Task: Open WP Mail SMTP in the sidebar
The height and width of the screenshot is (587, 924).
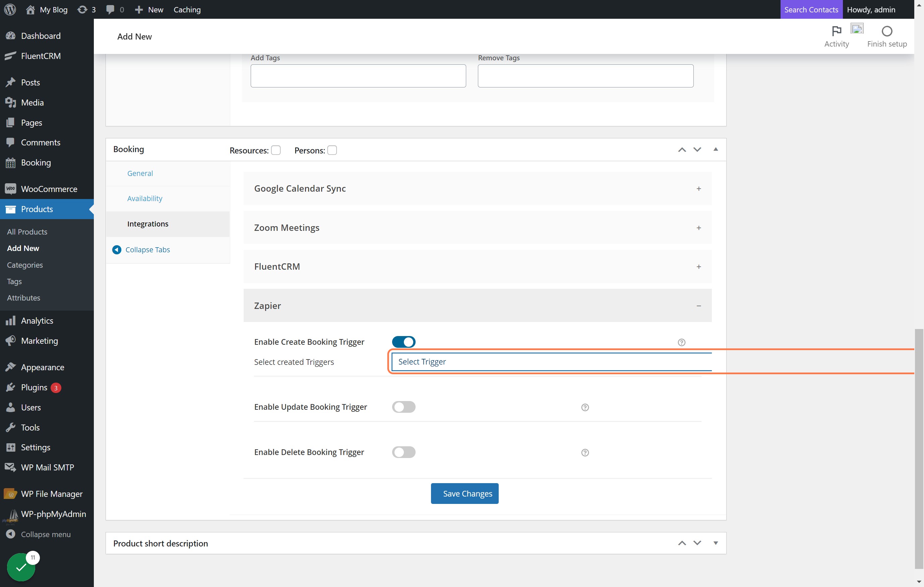Action: [47, 467]
